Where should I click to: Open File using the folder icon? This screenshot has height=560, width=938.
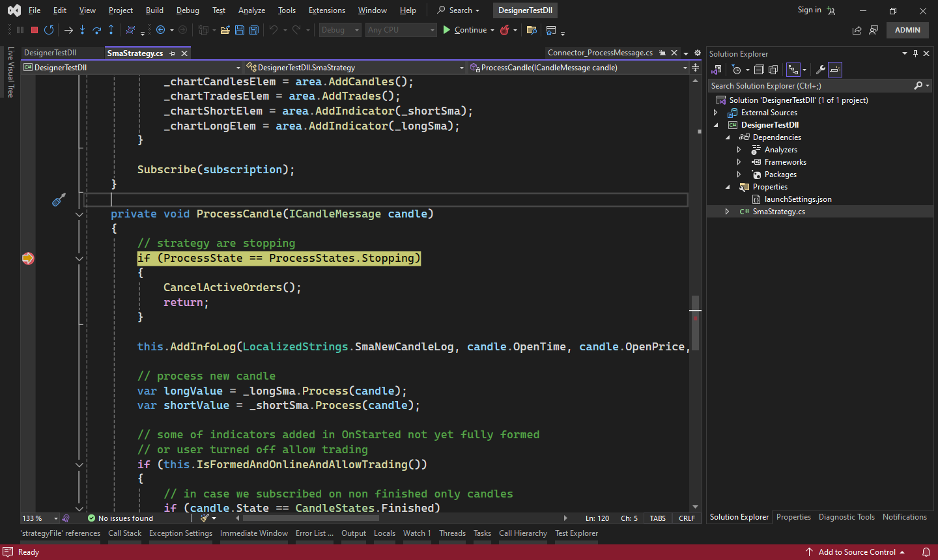point(225,30)
